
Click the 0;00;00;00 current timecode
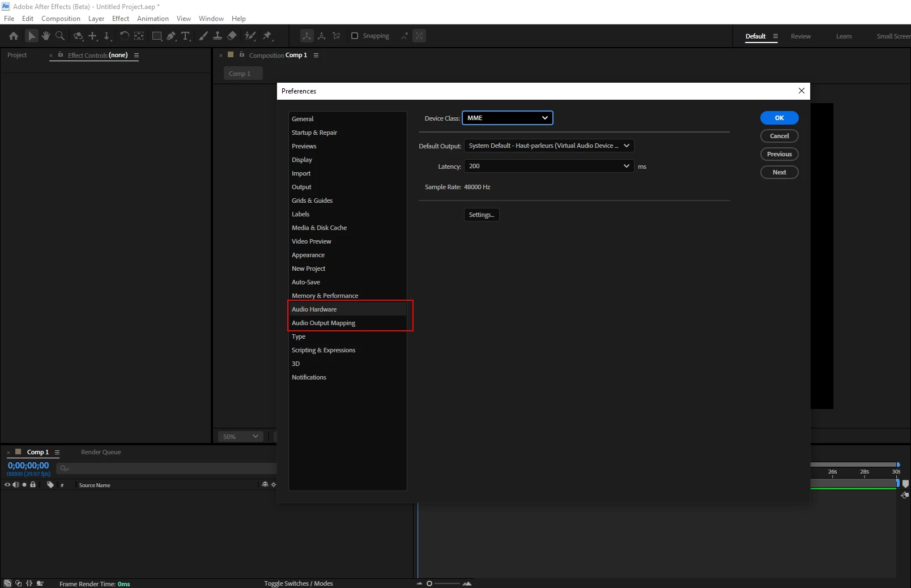(28, 466)
